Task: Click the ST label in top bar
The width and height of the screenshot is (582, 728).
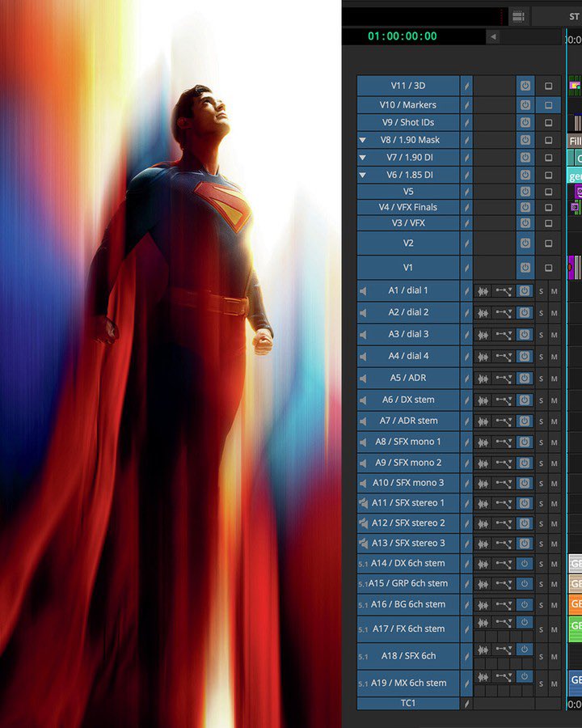Action: point(574,17)
